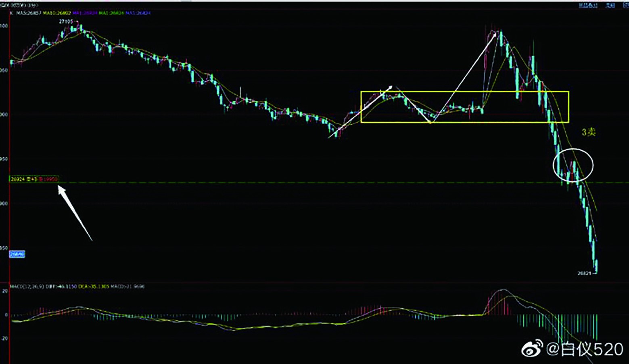The height and width of the screenshot is (364, 629).
Task: Click the white circle annotation around candles
Action: point(573,164)
